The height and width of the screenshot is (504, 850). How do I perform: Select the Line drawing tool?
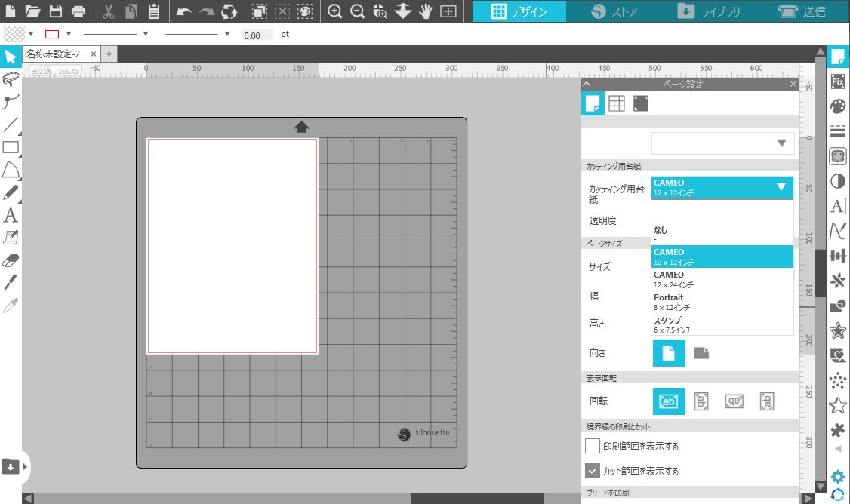(x=11, y=124)
